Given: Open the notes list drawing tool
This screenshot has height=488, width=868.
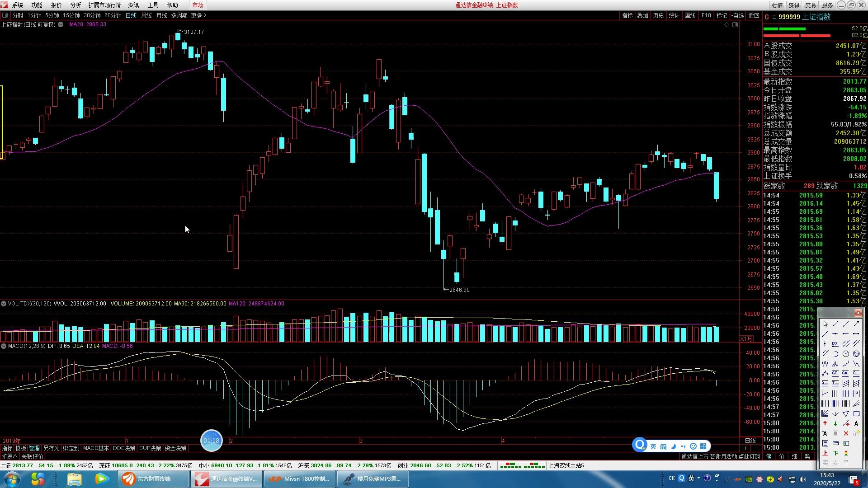Looking at the screenshot, I should pyautogui.click(x=825, y=443).
